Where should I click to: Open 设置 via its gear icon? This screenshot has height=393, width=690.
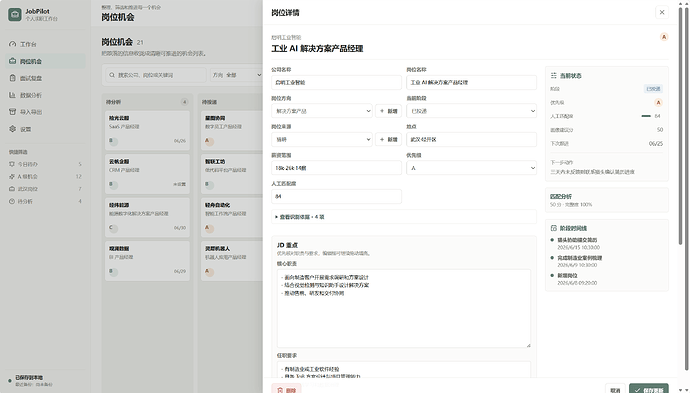pos(12,129)
